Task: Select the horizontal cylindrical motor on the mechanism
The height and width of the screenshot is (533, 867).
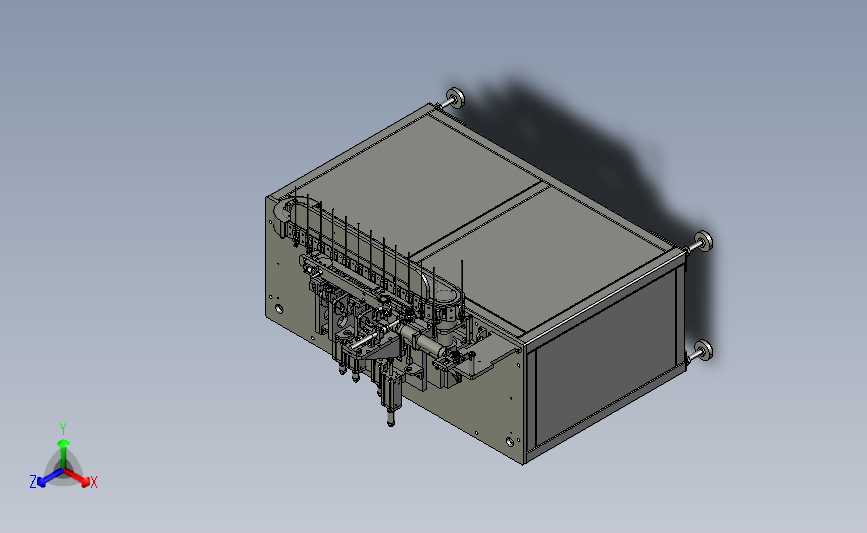Action: point(421,340)
